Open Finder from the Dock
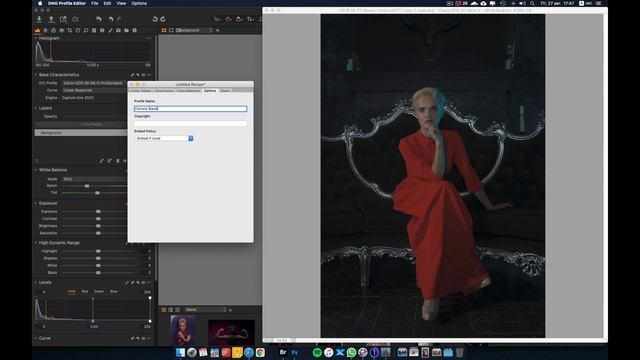The width and height of the screenshot is (640, 360). coord(180,352)
